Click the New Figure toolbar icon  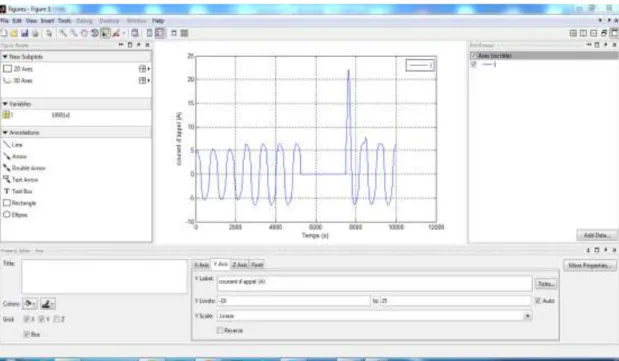point(4,34)
